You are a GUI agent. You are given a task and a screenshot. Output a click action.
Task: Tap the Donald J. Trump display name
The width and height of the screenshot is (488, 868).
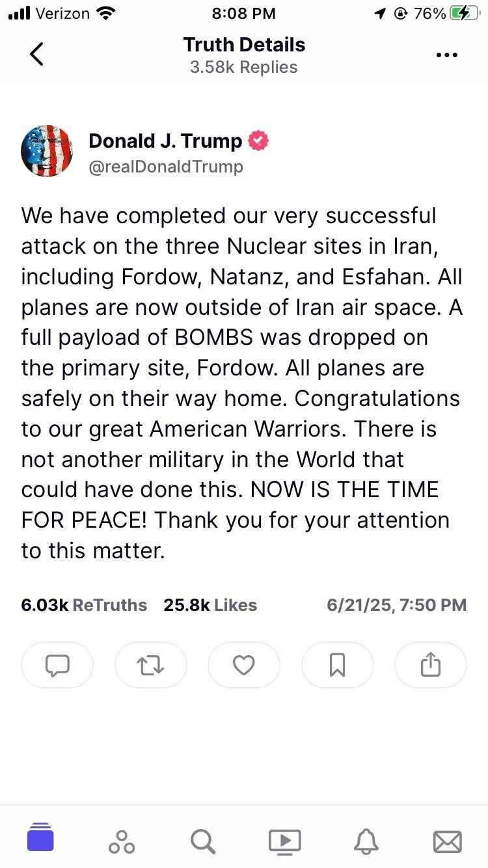point(165,141)
